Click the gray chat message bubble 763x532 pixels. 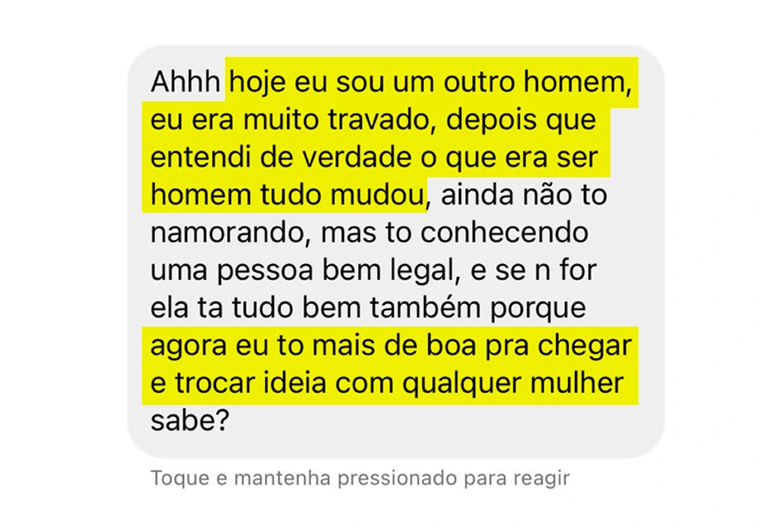click(x=396, y=252)
